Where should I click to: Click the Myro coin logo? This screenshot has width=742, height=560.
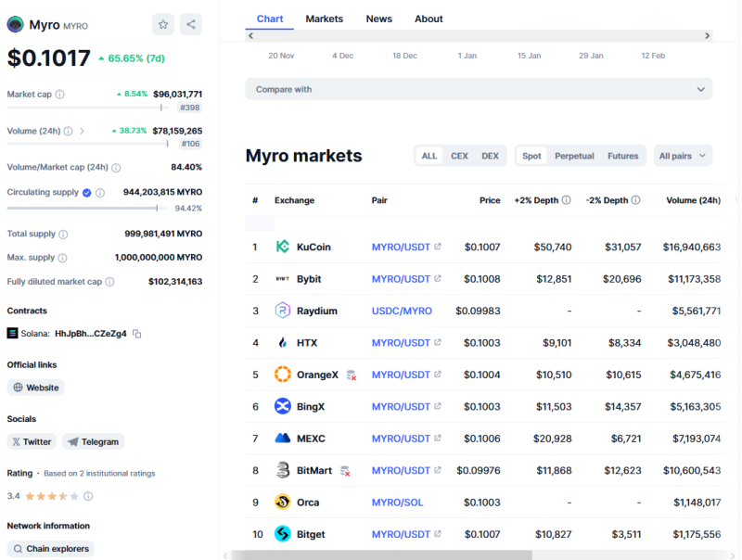[15, 25]
